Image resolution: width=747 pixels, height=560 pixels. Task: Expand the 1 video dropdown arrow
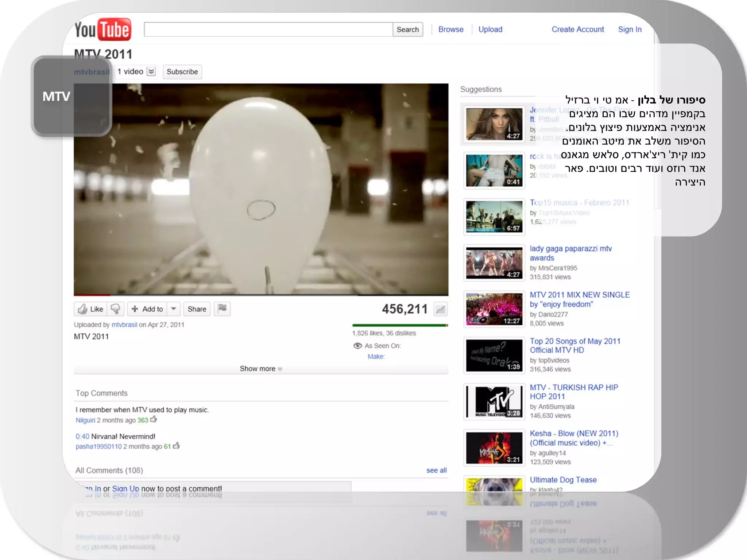tap(151, 71)
